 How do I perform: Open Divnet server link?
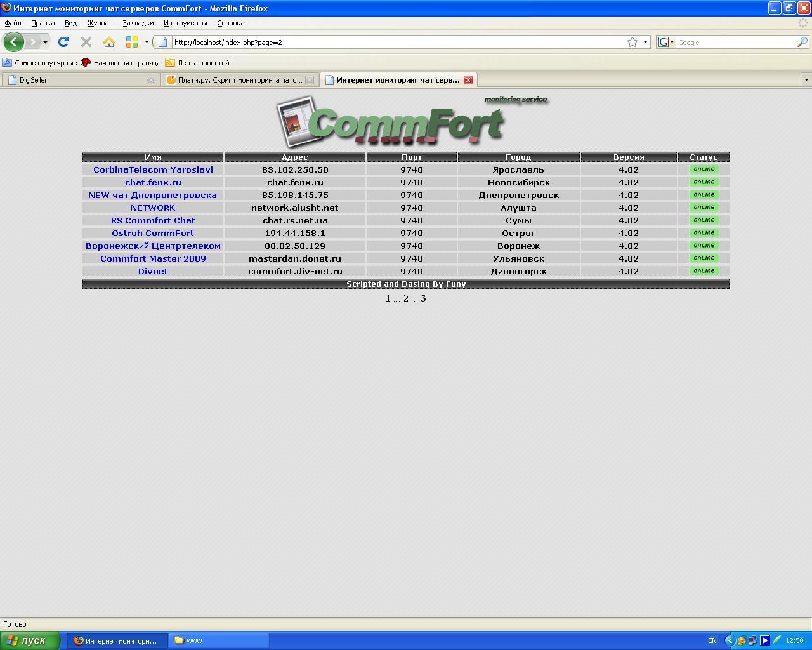[x=153, y=271]
